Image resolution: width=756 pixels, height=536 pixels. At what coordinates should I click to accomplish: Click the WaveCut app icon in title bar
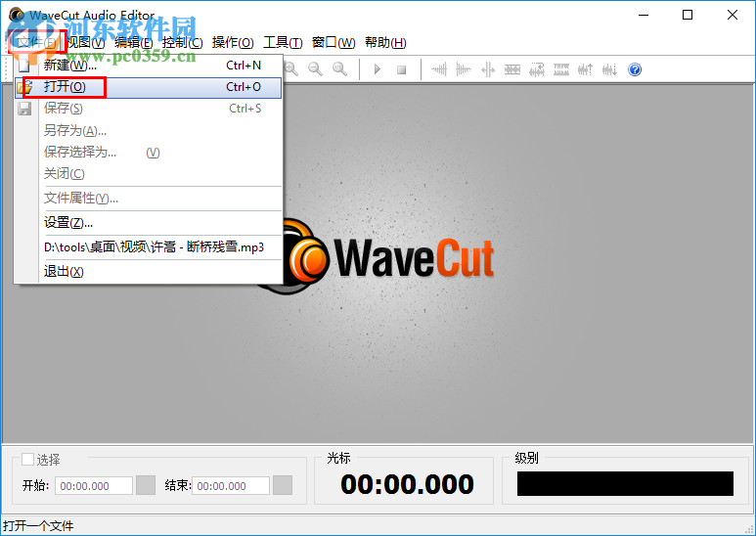coord(17,15)
